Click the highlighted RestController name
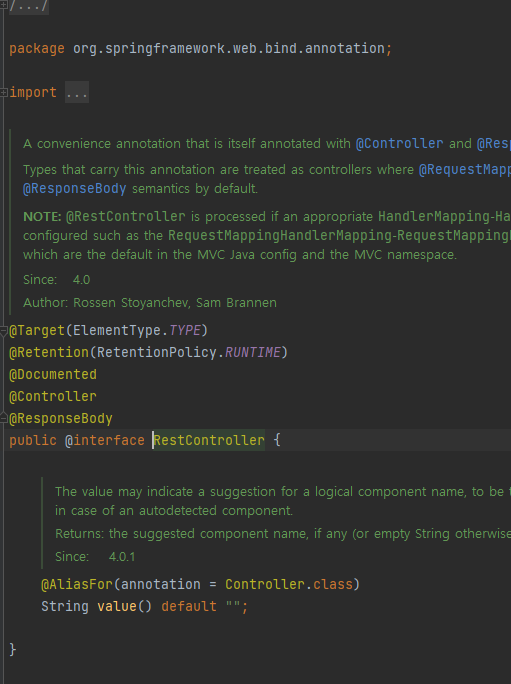The image size is (511, 684). coord(209,440)
